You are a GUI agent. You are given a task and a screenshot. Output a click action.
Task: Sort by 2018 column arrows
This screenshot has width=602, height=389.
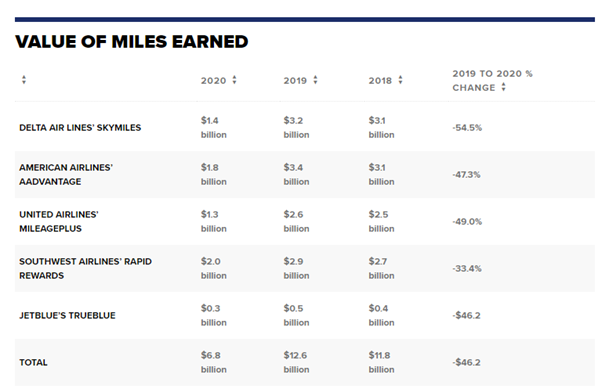(x=400, y=80)
